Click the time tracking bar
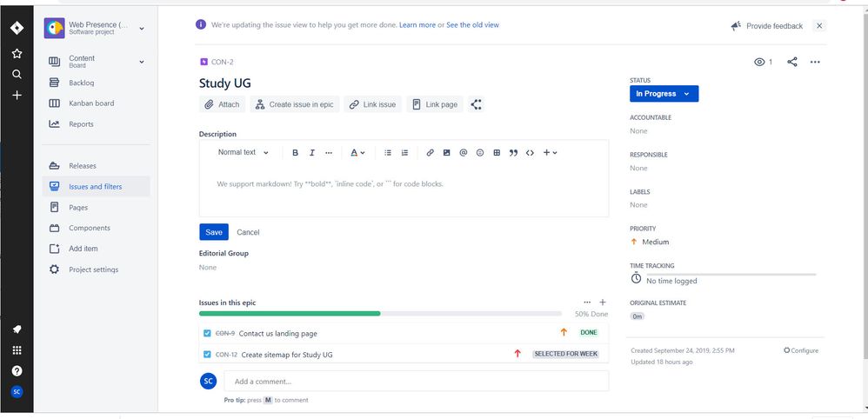Image resolution: width=868 pixels, height=419 pixels. click(731, 275)
